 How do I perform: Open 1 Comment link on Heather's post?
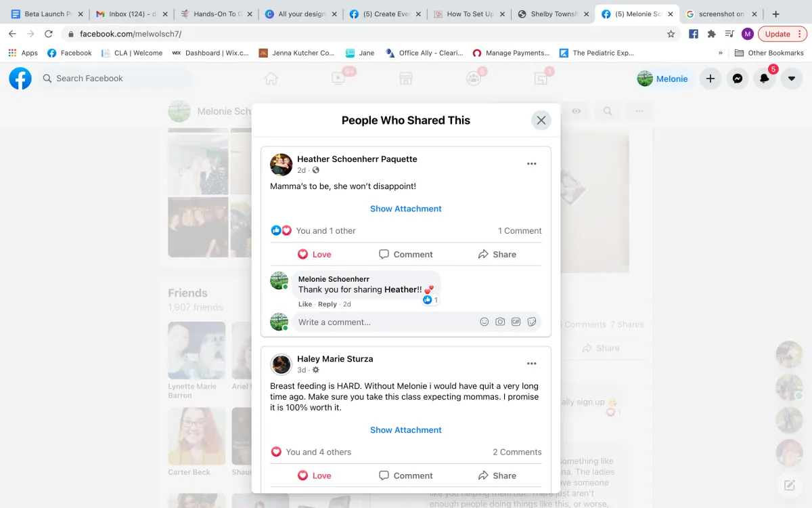(520, 231)
